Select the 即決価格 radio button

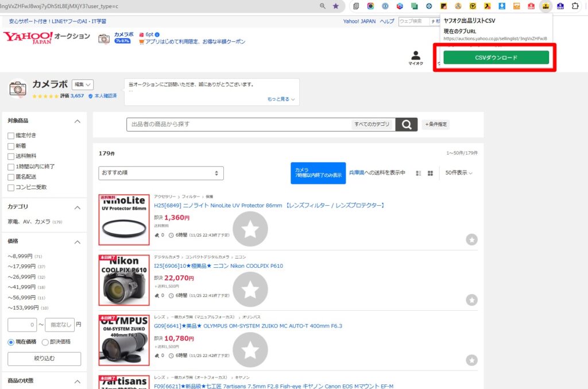45,342
